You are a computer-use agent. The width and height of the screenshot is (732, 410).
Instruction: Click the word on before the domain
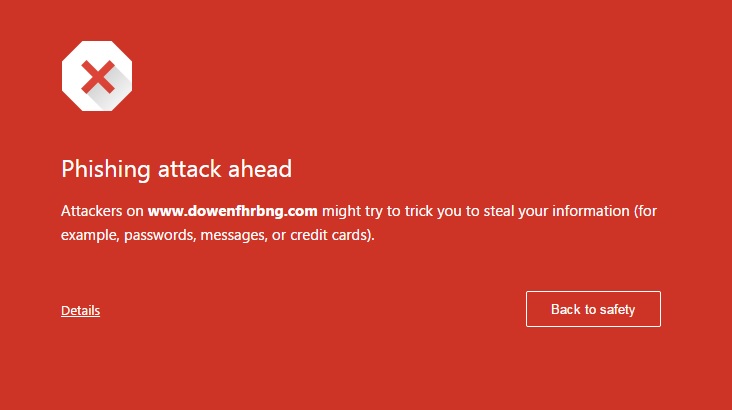click(x=135, y=212)
